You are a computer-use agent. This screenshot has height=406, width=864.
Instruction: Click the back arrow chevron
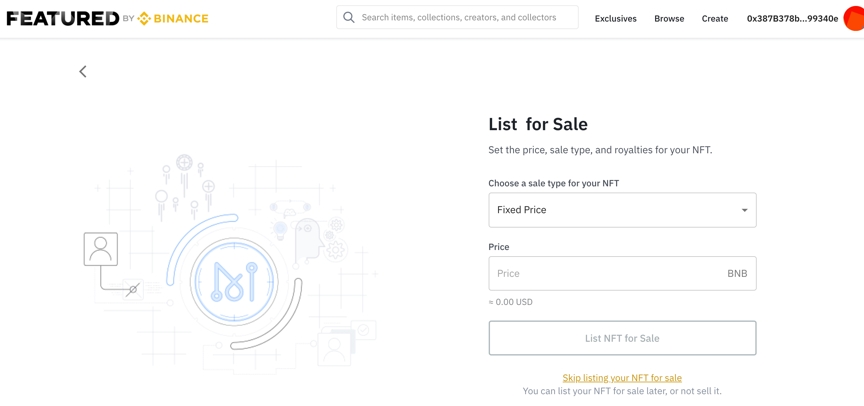click(x=83, y=72)
